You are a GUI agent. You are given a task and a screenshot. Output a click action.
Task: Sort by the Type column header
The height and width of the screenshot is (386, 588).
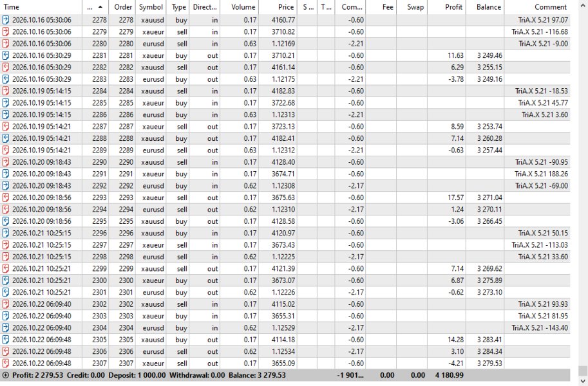[178, 6]
